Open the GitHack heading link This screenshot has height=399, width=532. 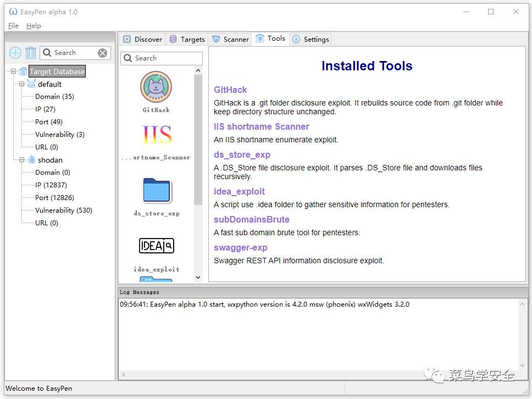point(230,90)
